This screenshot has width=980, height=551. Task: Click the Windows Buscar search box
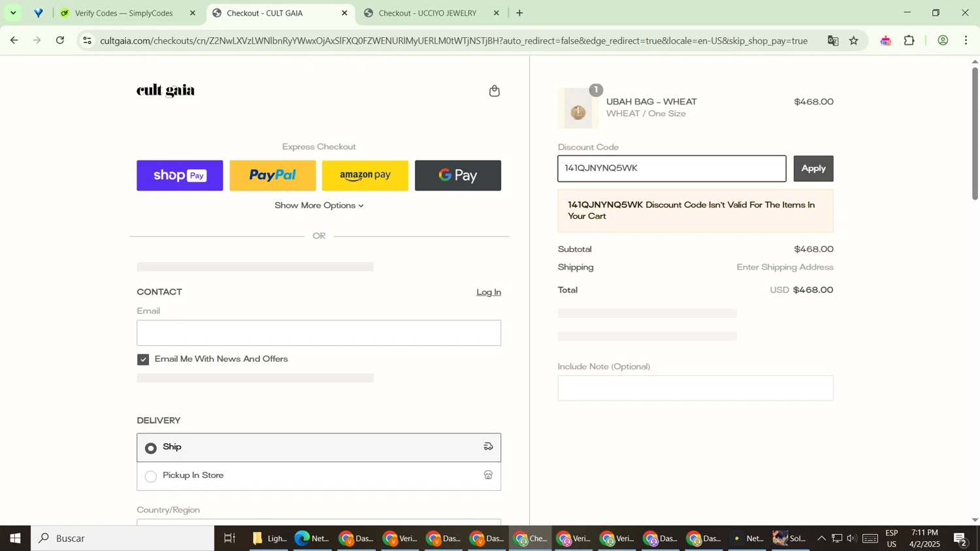[x=123, y=539]
